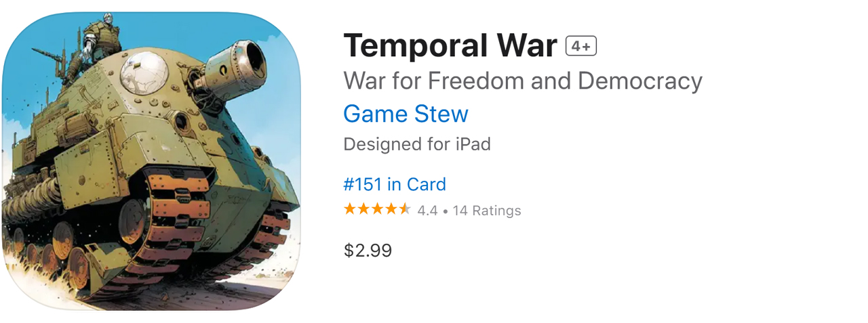Open the Temporal War app icon
Screen dimensions: 868x323
coord(151,161)
